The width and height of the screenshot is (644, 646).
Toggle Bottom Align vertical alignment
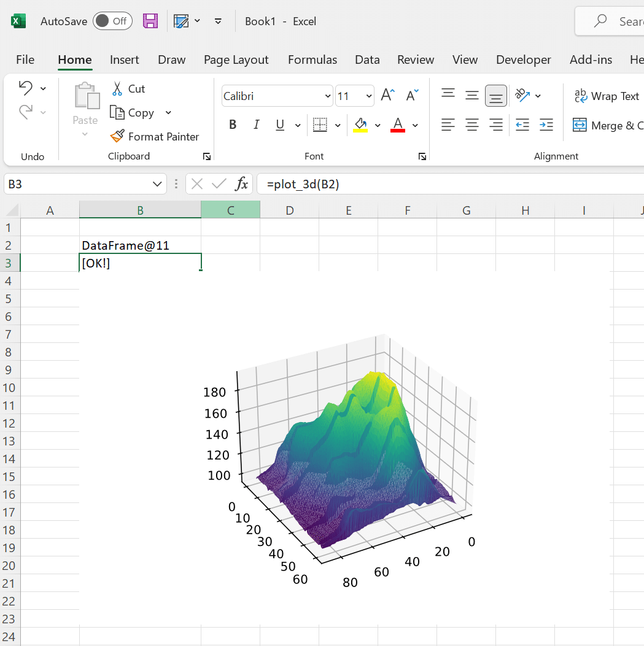[x=496, y=96]
